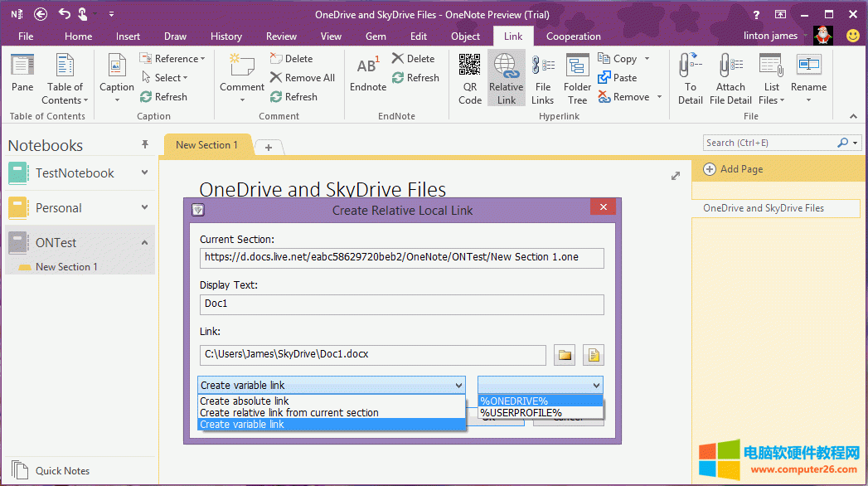Collapse the ONTest notebook
Screen dimensions: 868x486
(x=145, y=243)
